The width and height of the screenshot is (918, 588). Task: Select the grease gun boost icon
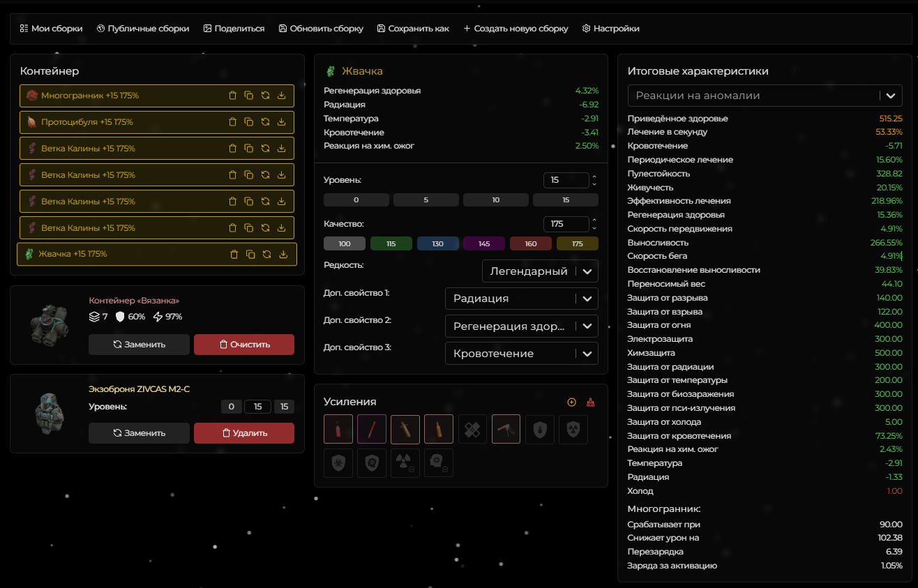(x=506, y=429)
